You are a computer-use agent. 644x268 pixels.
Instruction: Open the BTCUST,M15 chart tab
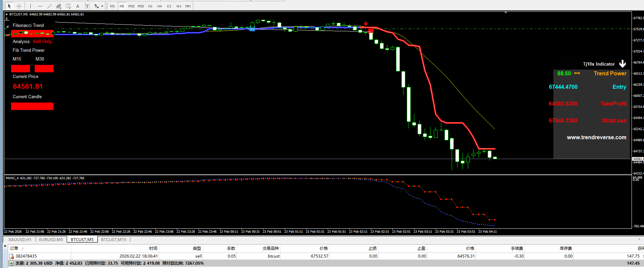114,239
